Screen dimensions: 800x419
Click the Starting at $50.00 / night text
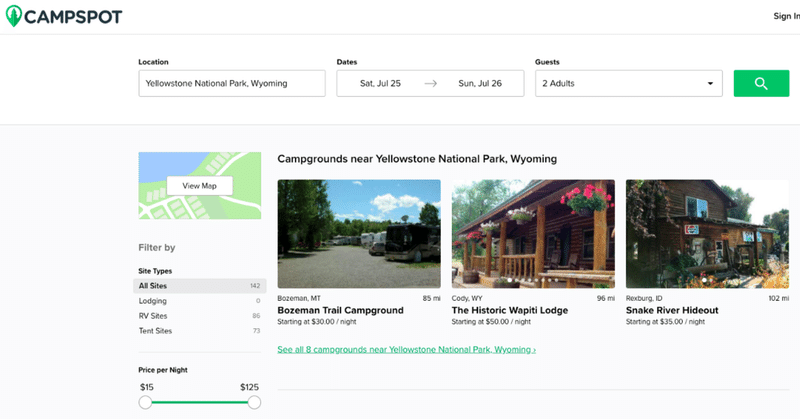tap(491, 322)
